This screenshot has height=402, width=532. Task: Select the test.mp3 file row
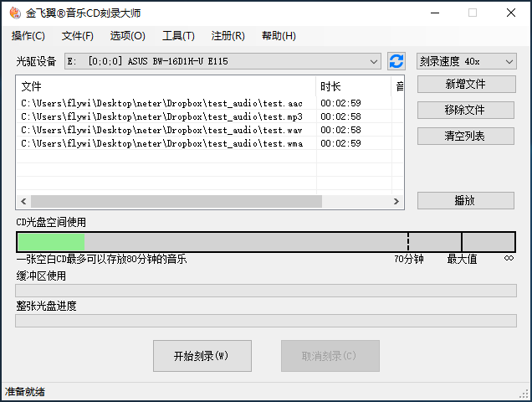[x=210, y=116]
